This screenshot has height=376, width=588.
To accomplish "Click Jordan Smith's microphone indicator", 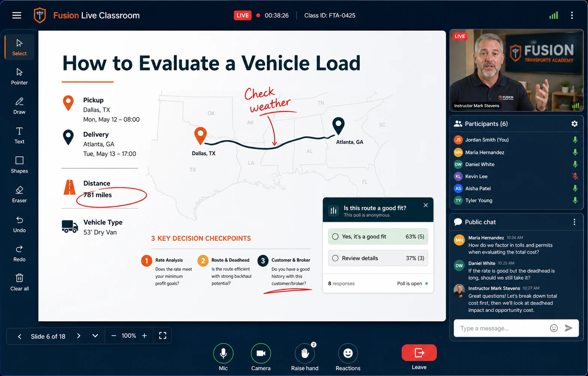I will 575,140.
